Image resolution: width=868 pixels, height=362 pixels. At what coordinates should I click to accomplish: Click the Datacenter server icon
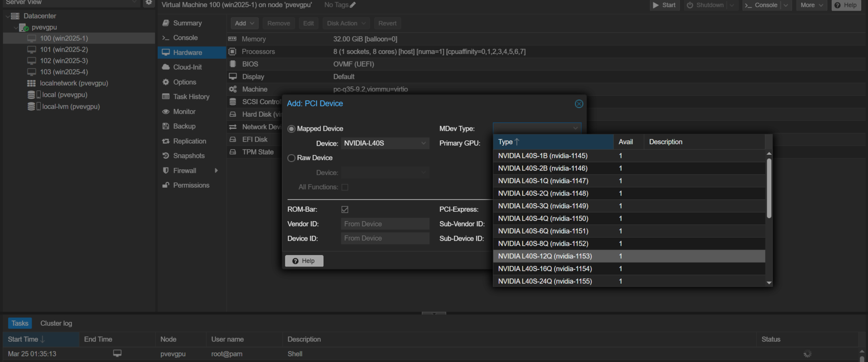[15, 16]
